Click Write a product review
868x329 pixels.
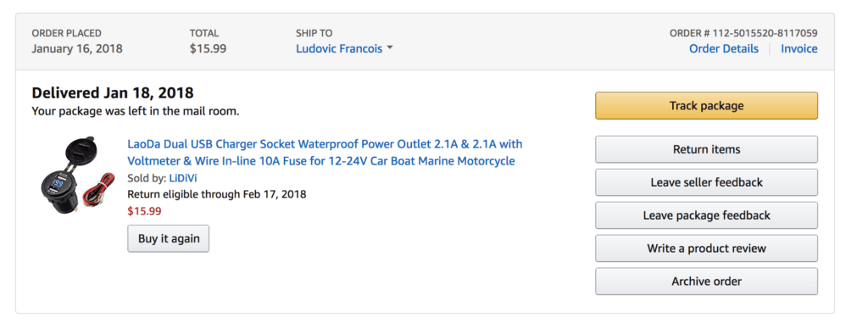706,248
